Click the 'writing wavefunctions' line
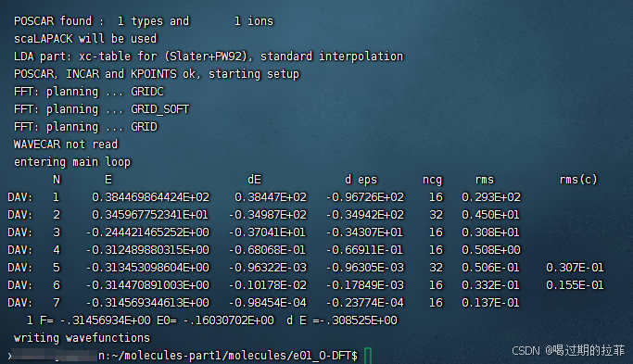Screen dimensions: 633x364 pos(82,338)
